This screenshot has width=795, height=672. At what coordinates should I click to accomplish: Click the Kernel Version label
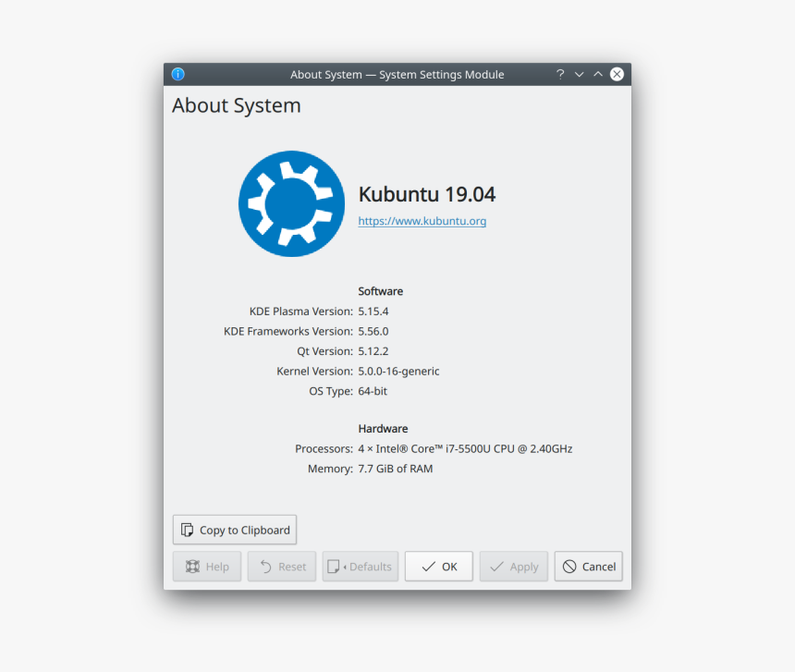point(315,372)
